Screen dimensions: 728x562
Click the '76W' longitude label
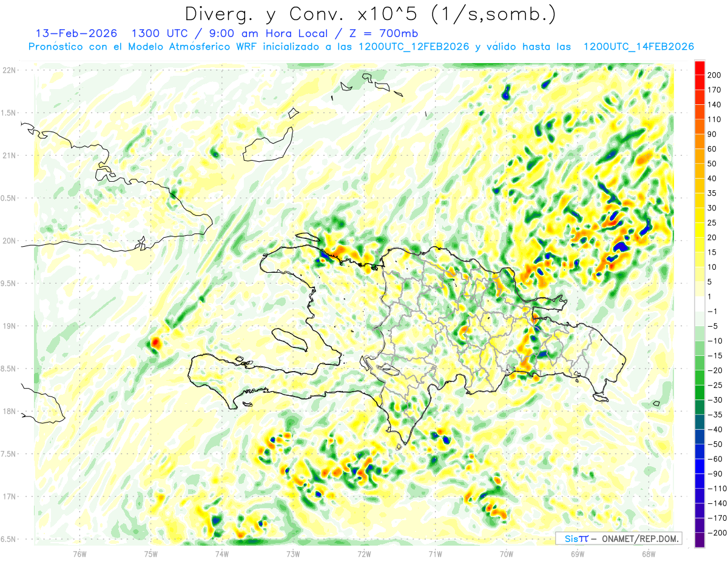click(79, 554)
